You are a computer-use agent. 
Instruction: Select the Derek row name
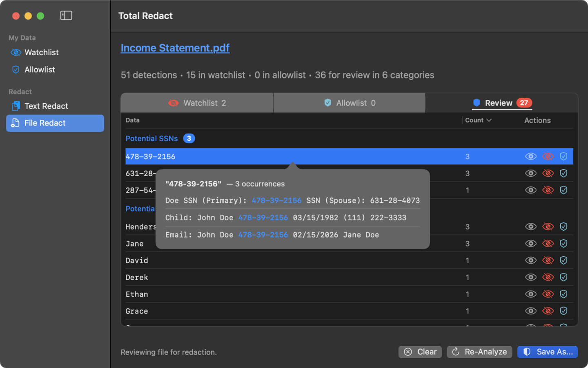point(137,277)
